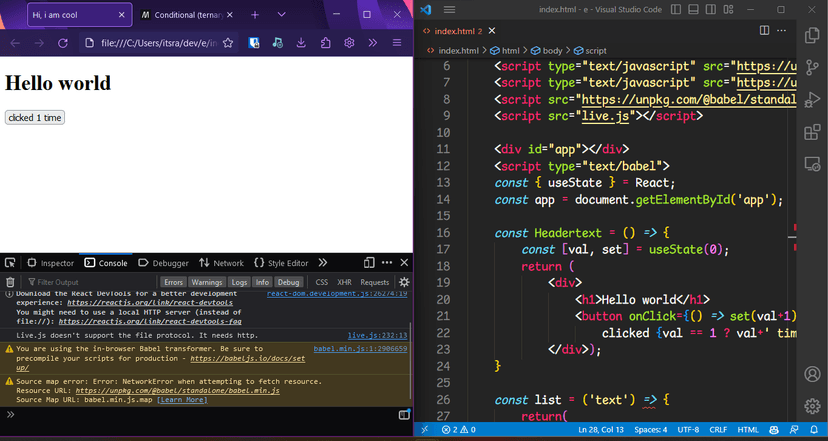Open the browser list all tabs dropdown

point(280,15)
